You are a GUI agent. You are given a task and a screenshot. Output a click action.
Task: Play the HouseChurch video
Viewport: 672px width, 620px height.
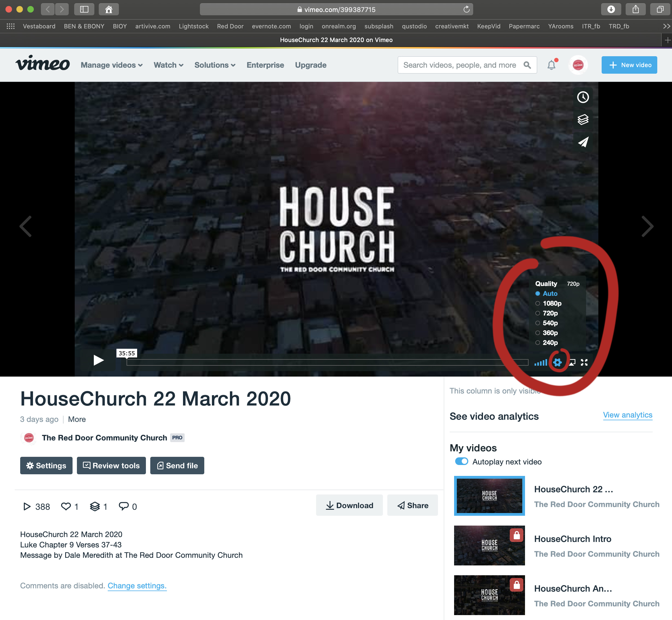click(x=98, y=360)
